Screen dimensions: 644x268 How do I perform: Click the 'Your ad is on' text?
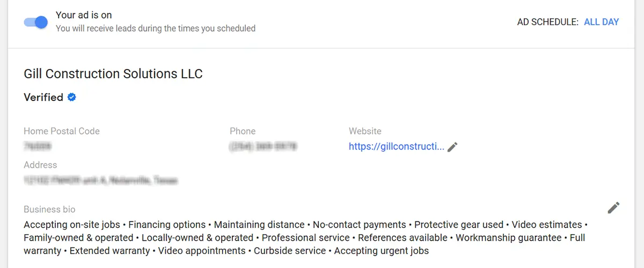coord(84,15)
